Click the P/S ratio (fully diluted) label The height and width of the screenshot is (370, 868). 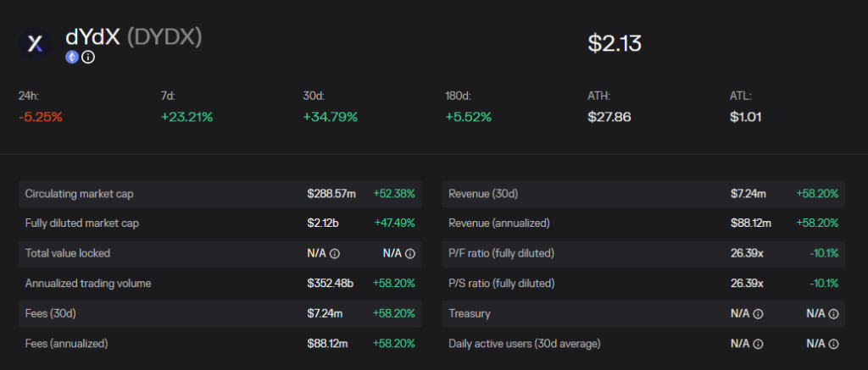pyautogui.click(x=501, y=283)
